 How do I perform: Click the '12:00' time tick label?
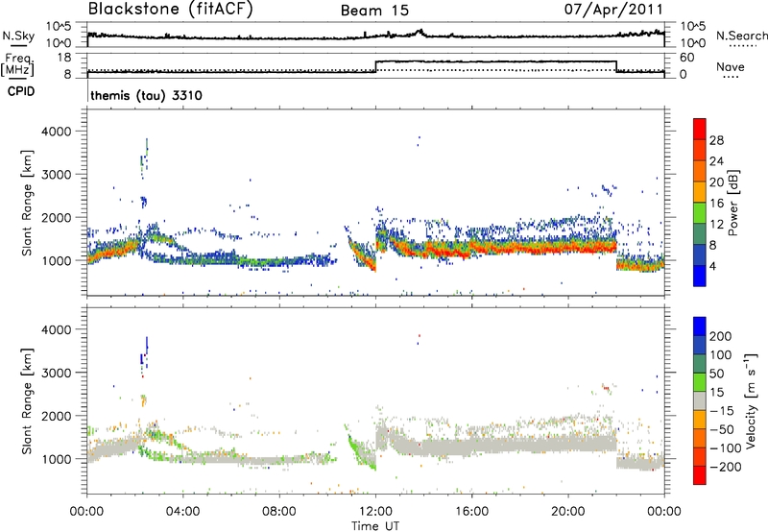coord(375,512)
